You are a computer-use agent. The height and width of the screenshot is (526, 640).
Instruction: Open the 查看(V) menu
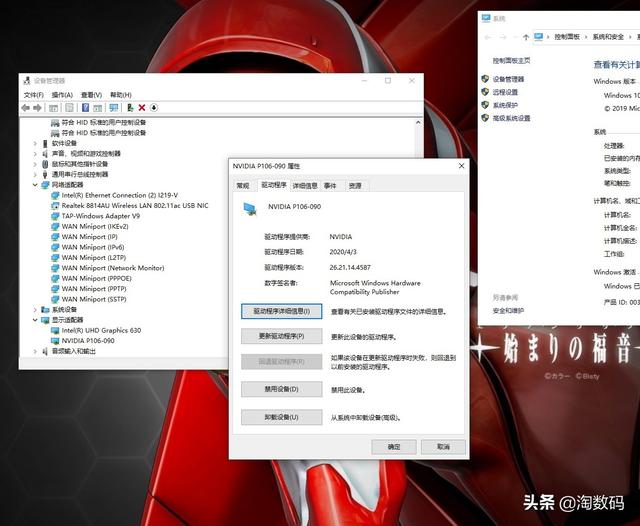tap(91, 95)
